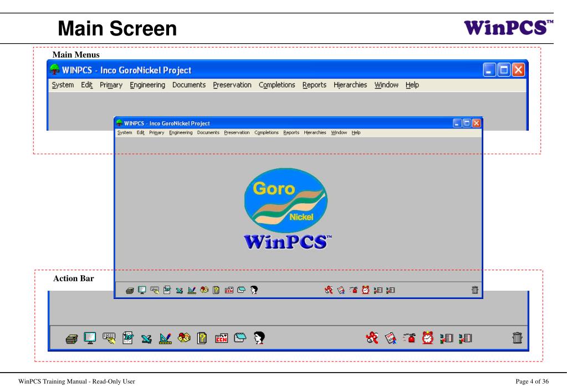Click the alarm clock icon in center WinPCS window
The height and width of the screenshot is (392, 567).
tap(366, 290)
